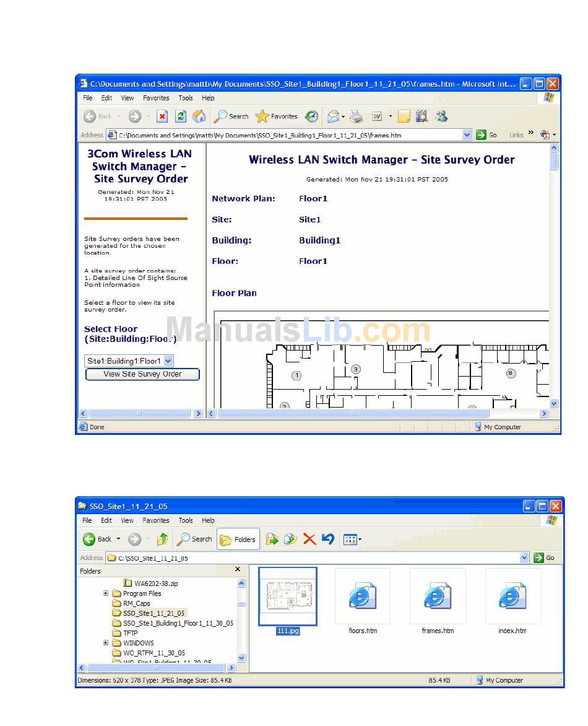Open the Internet Explorer address bar dropdown
The width and height of the screenshot is (588, 726).
tap(467, 135)
